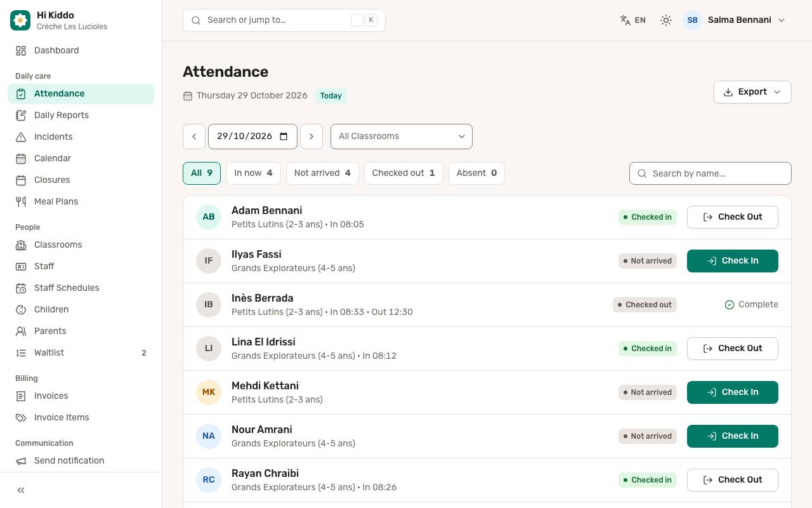Open Invoices under Billing

point(81,396)
